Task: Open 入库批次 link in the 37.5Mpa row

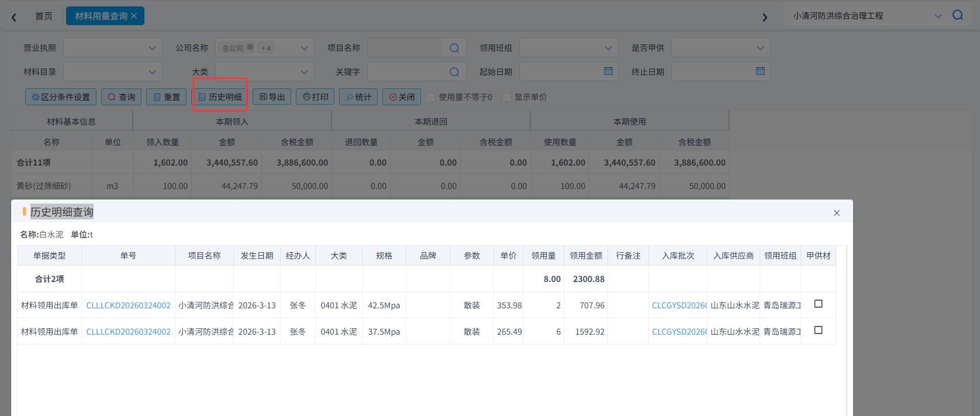Action: point(679,332)
